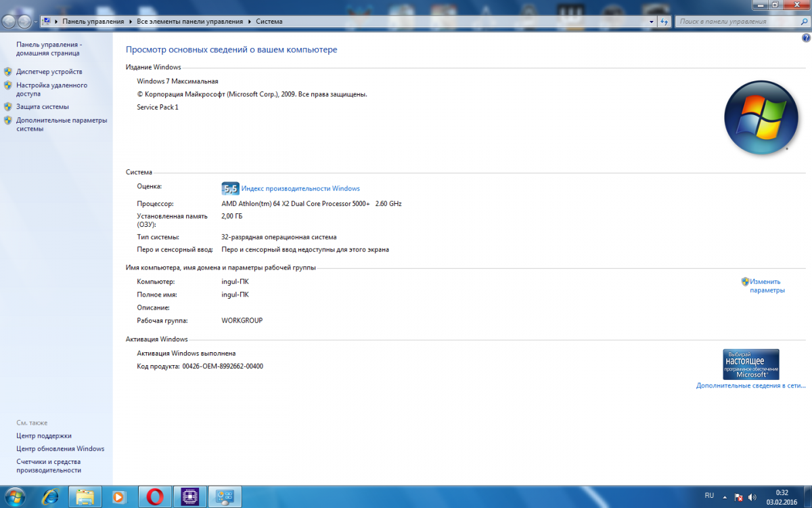Open Центр поддержки link
The image size is (812, 508).
pyautogui.click(x=44, y=436)
